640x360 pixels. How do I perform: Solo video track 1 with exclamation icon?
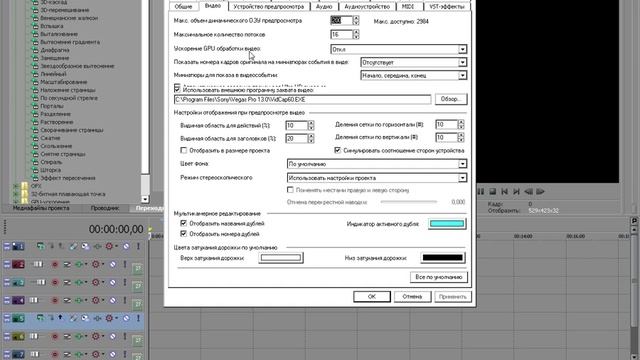pos(138,246)
